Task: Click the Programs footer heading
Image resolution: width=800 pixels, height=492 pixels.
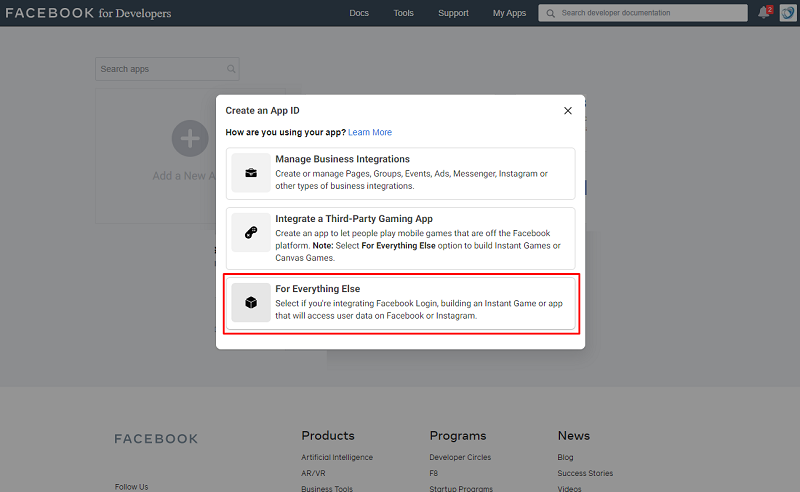Action: (458, 435)
